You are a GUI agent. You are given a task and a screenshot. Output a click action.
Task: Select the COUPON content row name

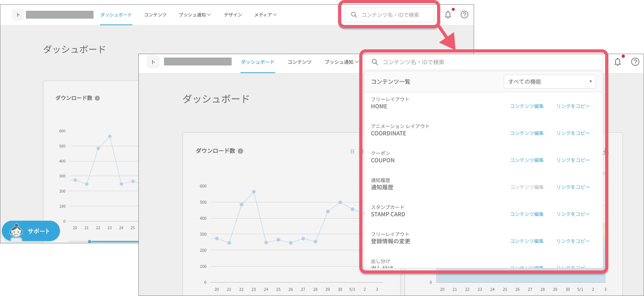(383, 160)
